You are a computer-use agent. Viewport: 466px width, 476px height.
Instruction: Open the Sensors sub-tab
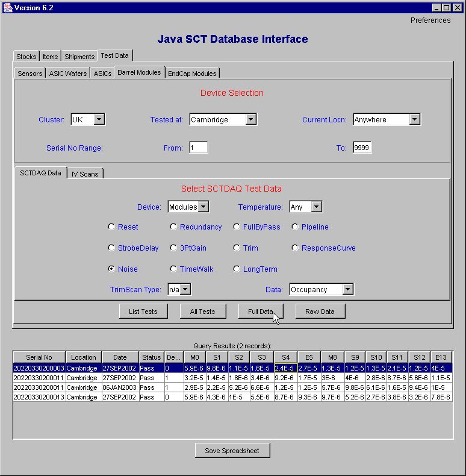pos(30,73)
